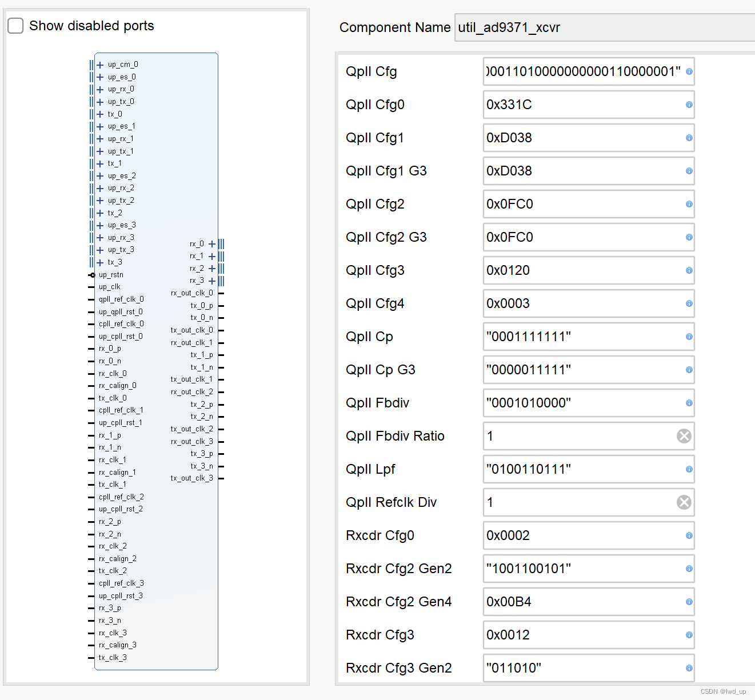Click the Qpll Cfg4 info icon
Viewport: 755px width, 700px height.
689,303
